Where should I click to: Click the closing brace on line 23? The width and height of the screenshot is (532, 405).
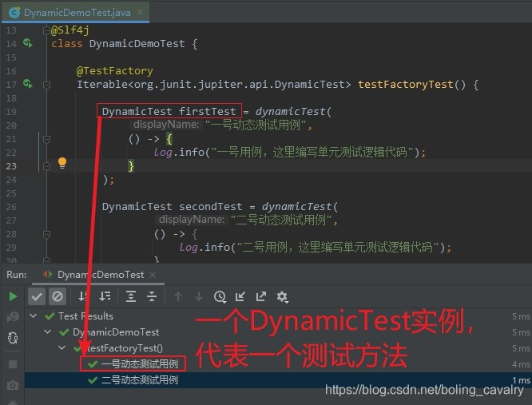click(131, 166)
